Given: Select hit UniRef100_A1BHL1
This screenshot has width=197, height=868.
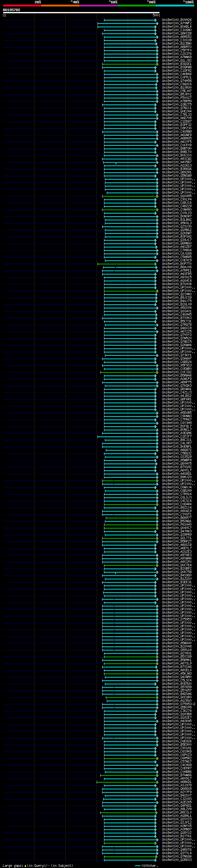Looking at the screenshot, I should point(176,816).
